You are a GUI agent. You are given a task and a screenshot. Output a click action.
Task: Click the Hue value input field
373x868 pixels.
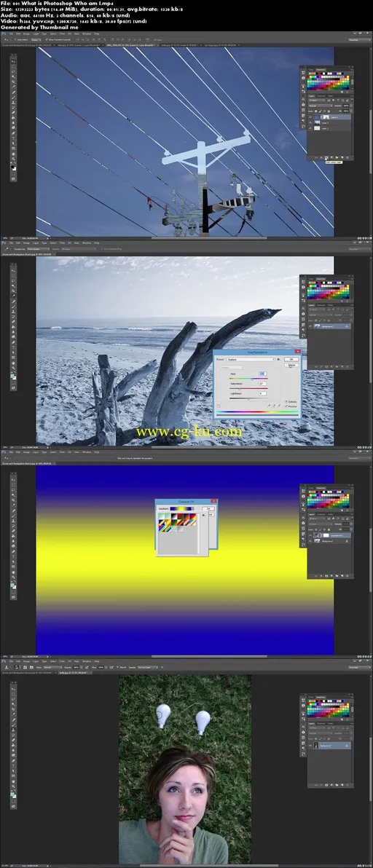[x=263, y=374]
